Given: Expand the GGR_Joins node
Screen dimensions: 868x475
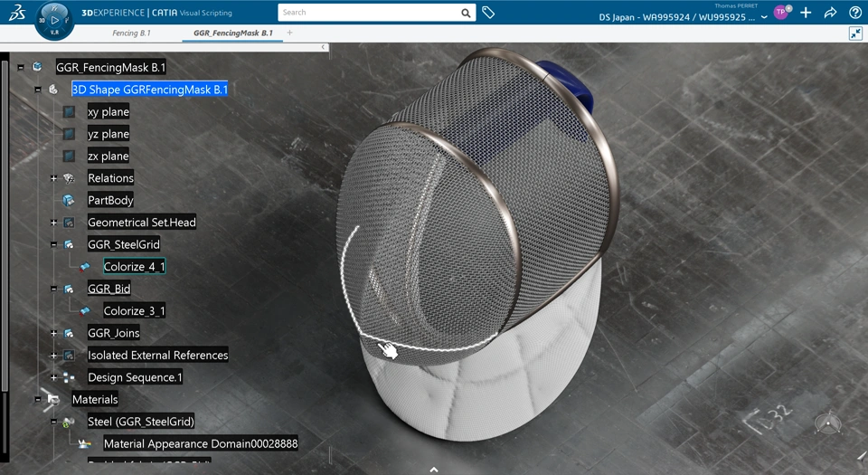Looking at the screenshot, I should 53,333.
